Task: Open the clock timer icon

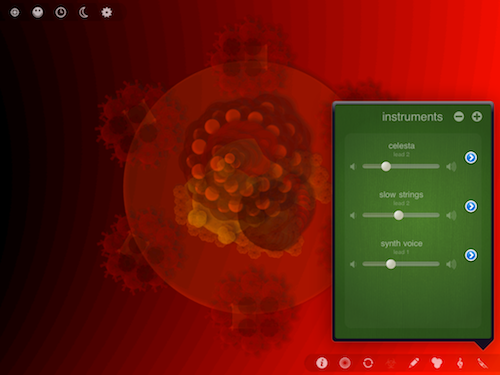Action: point(61,13)
